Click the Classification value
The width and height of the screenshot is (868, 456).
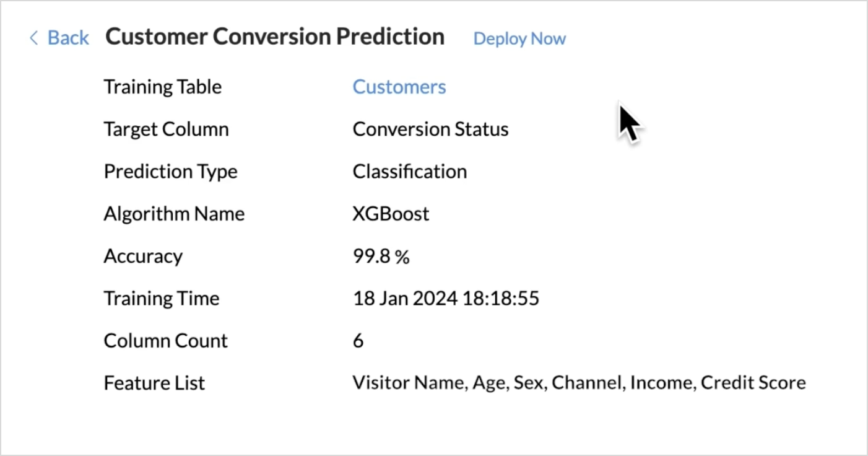click(x=409, y=171)
